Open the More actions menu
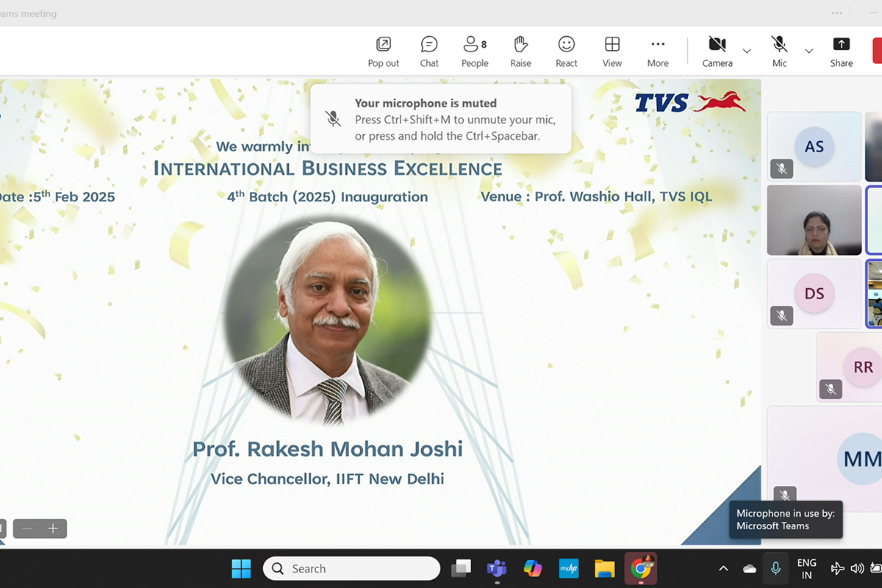882x588 pixels. pos(658,51)
